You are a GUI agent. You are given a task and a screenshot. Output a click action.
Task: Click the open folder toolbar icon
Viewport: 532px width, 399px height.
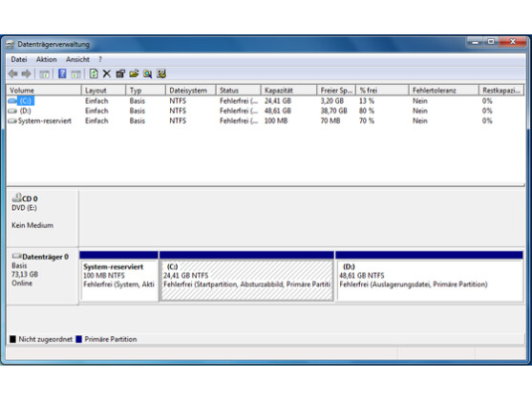pyautogui.click(x=134, y=73)
